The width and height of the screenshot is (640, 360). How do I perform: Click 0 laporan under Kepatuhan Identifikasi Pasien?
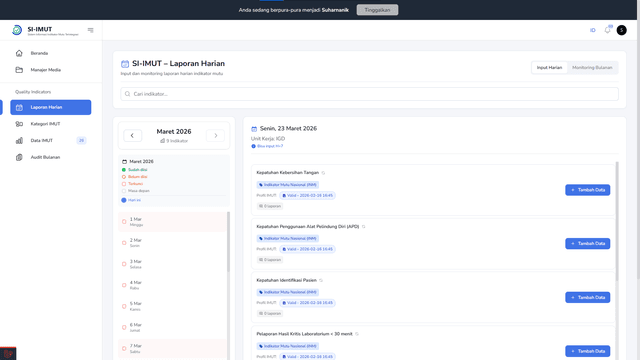coord(270,313)
